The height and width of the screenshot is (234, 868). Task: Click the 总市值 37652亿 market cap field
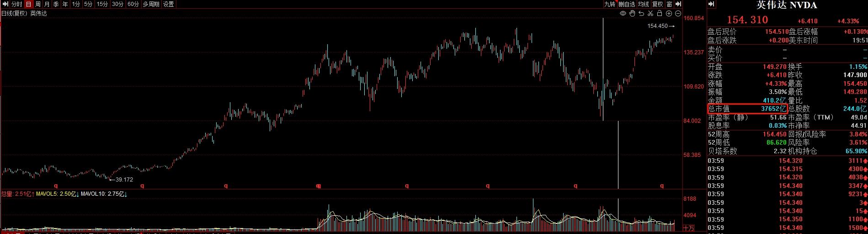click(747, 109)
